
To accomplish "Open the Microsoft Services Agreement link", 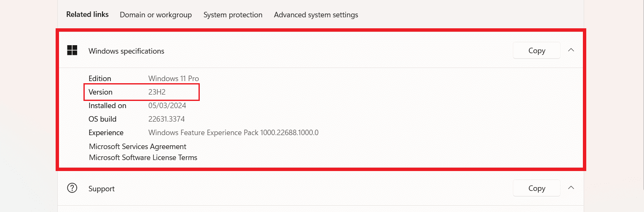I will coord(137,147).
